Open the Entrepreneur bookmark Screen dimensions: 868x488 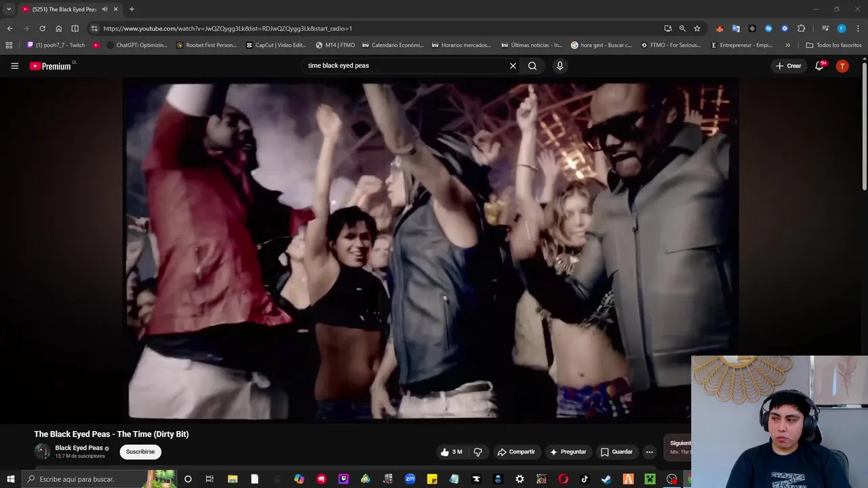[741, 45]
